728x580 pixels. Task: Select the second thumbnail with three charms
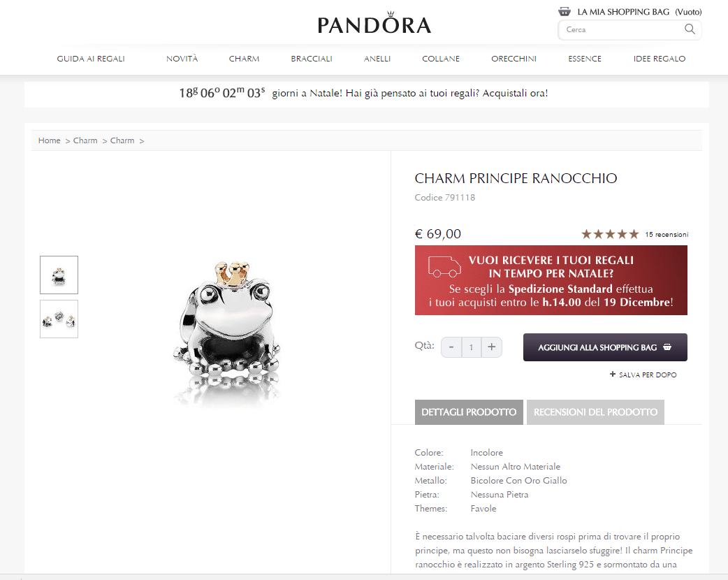coord(59,319)
